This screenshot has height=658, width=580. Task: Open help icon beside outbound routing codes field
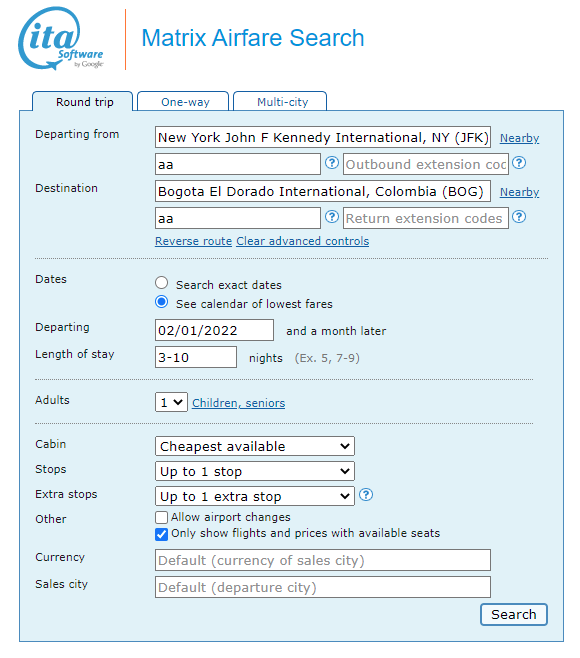(x=332, y=162)
